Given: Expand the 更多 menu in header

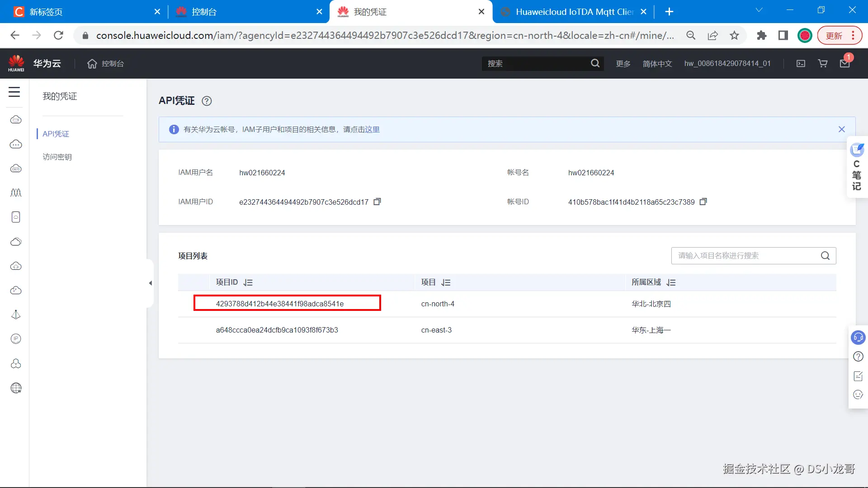Looking at the screenshot, I should [623, 64].
